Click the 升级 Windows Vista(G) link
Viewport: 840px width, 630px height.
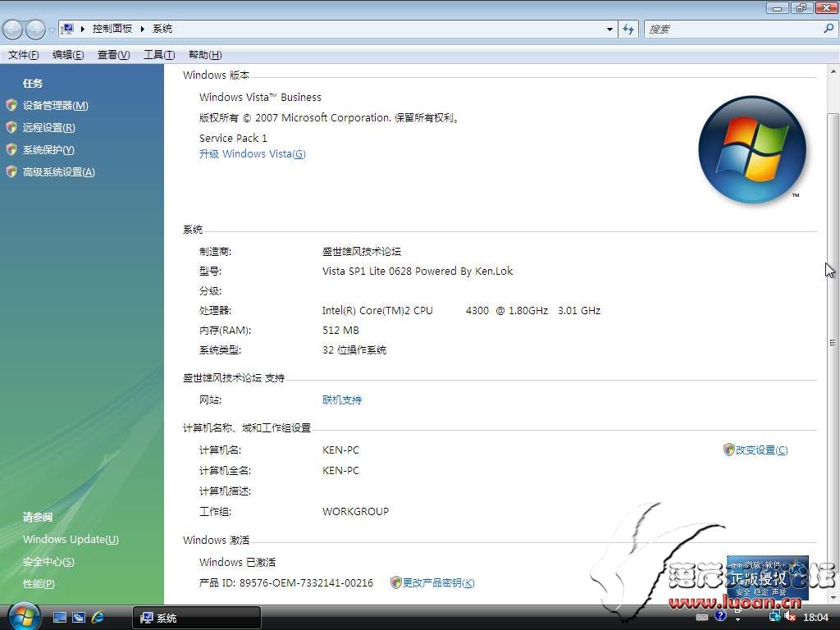[253, 153]
